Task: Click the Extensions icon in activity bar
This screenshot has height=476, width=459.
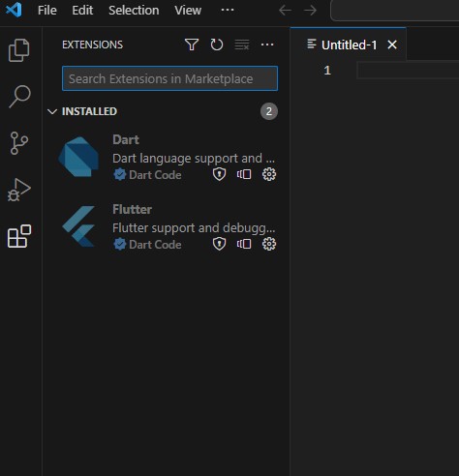Action: tap(19, 236)
